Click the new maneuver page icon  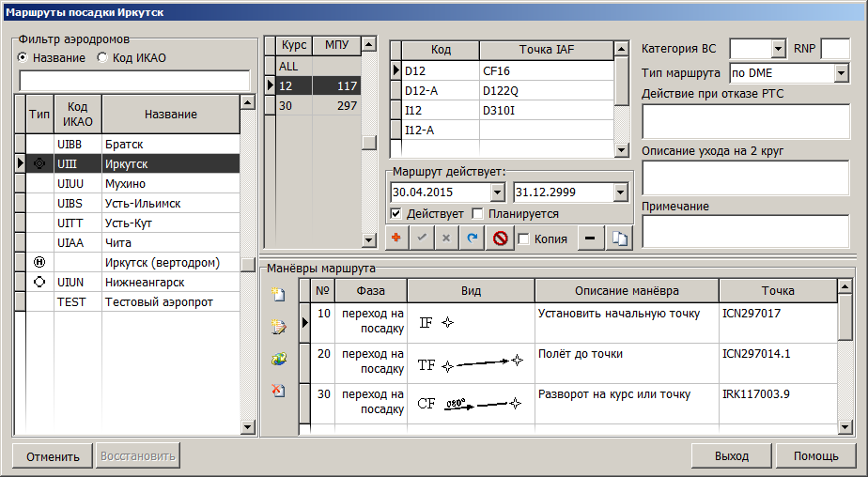click(x=278, y=295)
